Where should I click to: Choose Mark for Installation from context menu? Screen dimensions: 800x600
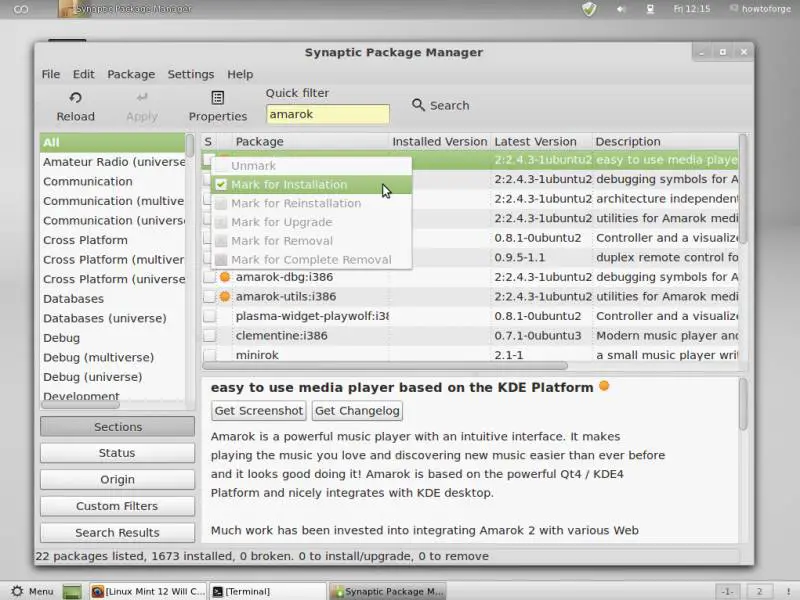[289, 185]
